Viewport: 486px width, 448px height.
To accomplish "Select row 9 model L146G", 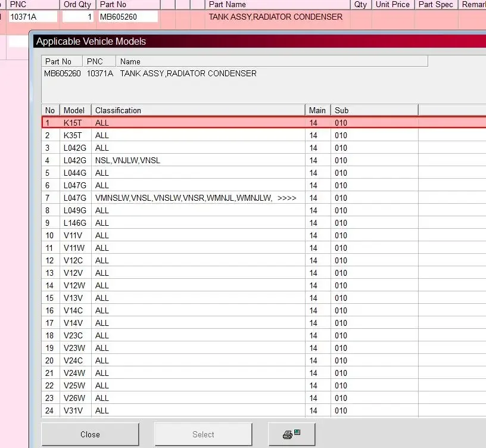I will [264, 223].
